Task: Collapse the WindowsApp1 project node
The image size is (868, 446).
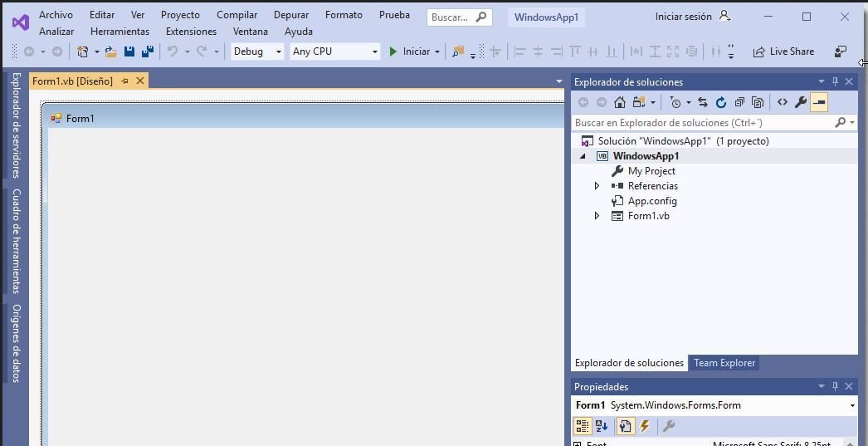Action: coord(583,156)
